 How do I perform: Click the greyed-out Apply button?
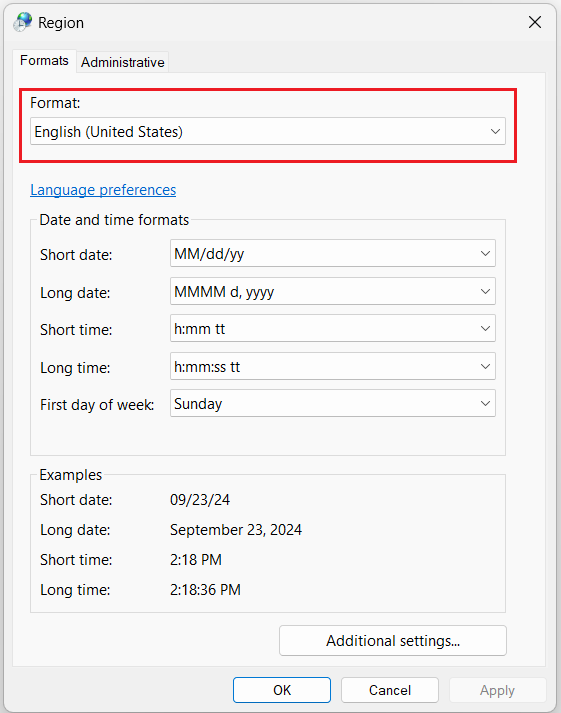click(497, 690)
